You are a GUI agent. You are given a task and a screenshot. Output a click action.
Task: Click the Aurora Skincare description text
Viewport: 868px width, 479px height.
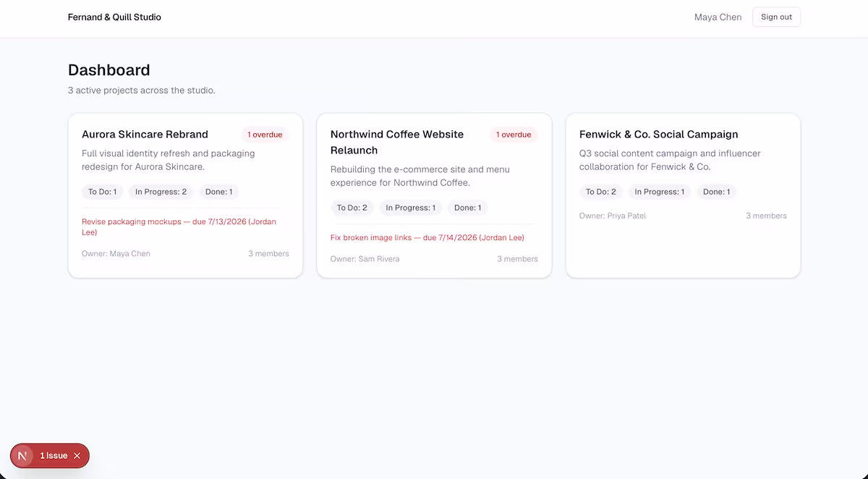169,160
